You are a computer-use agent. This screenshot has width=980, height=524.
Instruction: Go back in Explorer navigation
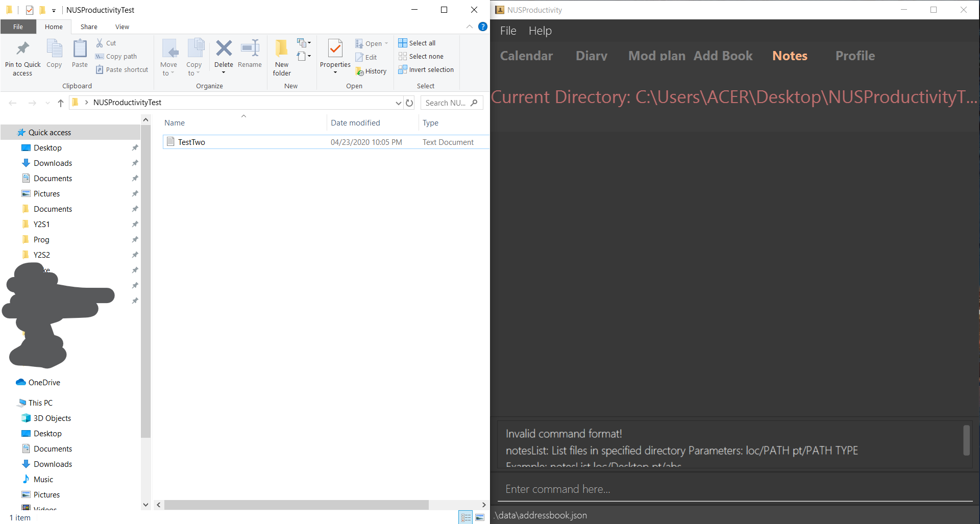point(13,103)
